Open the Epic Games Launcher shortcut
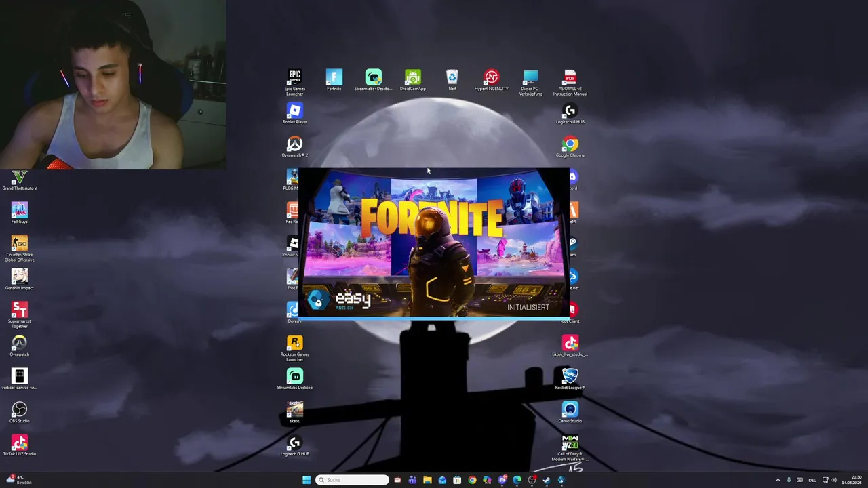This screenshot has height=488, width=868. tap(294, 82)
